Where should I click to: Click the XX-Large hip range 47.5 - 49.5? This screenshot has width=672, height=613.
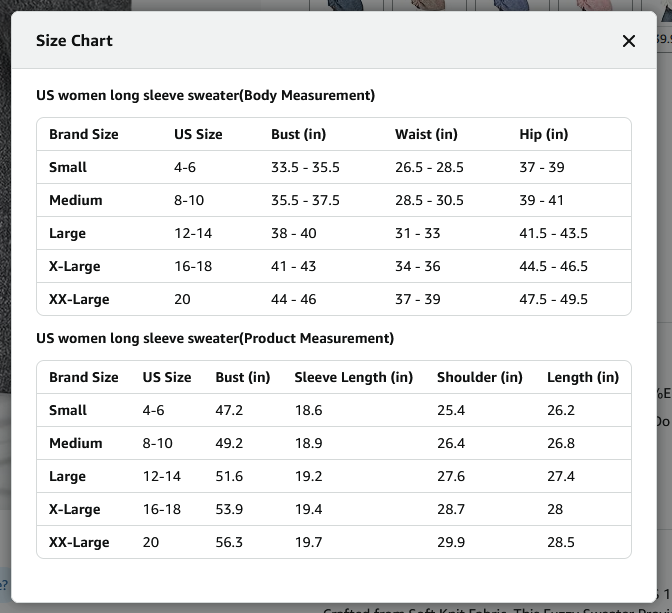coord(553,299)
